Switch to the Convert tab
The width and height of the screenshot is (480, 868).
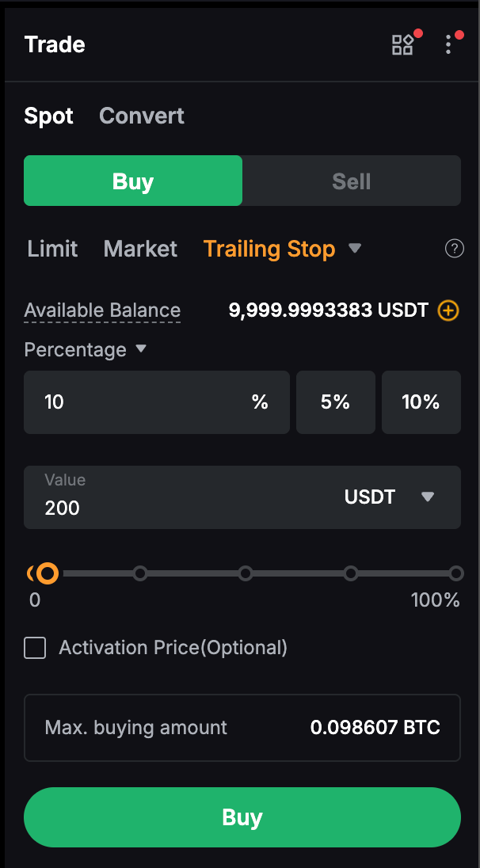pos(142,116)
